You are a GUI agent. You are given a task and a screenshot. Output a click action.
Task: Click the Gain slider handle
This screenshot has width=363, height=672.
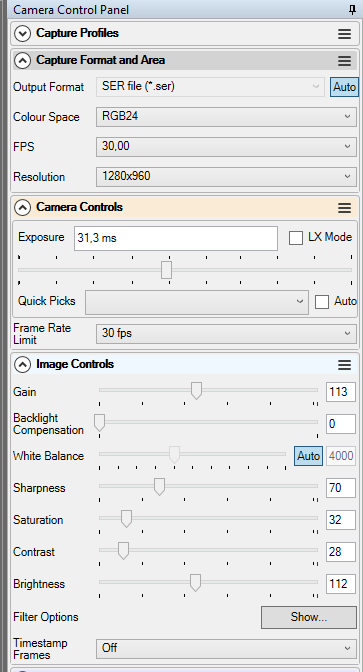coord(196,391)
